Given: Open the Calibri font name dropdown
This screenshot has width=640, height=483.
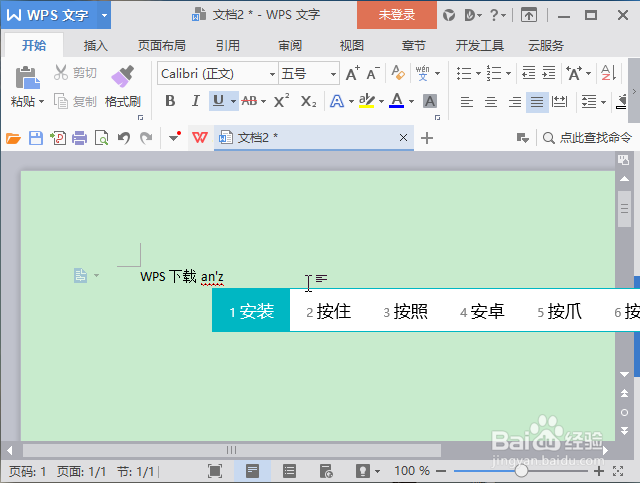Looking at the screenshot, I should [x=272, y=74].
